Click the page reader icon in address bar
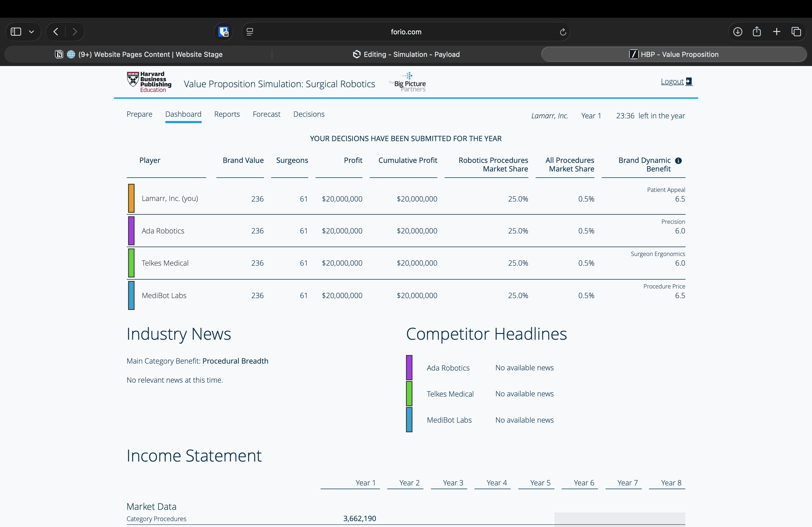This screenshot has height=527, width=812. 250,32
